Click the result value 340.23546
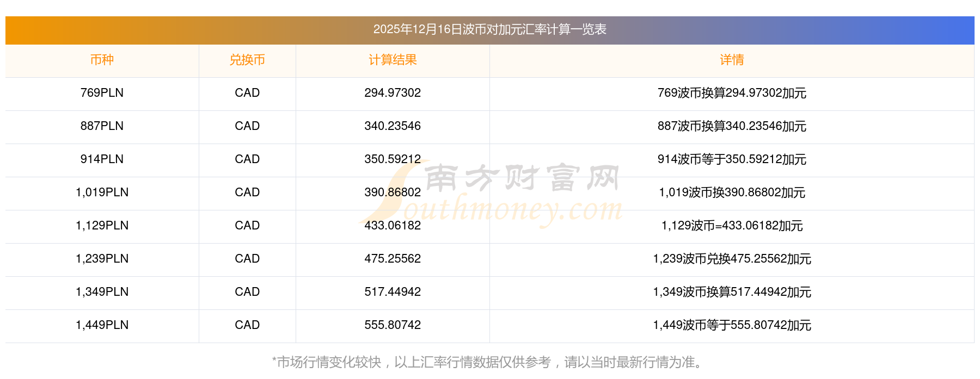 [393, 126]
